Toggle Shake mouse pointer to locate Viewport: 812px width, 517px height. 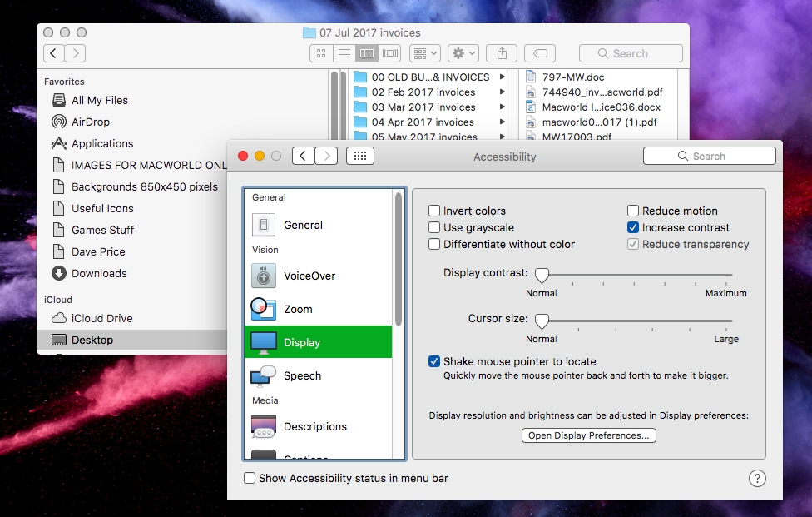[434, 362]
